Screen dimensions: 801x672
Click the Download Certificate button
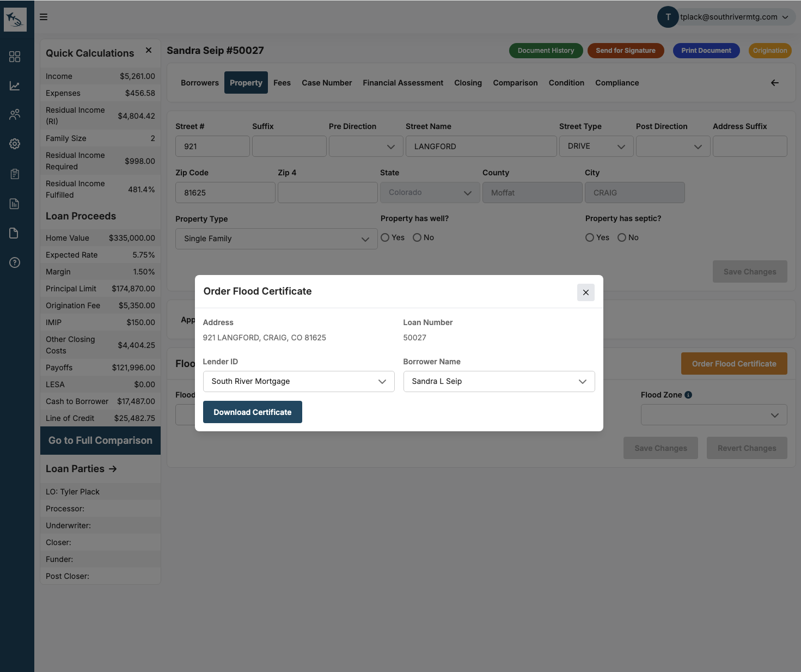click(252, 412)
